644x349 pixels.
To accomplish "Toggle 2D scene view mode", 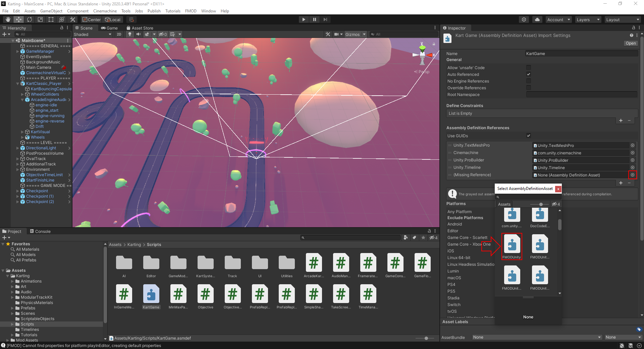I will point(119,34).
